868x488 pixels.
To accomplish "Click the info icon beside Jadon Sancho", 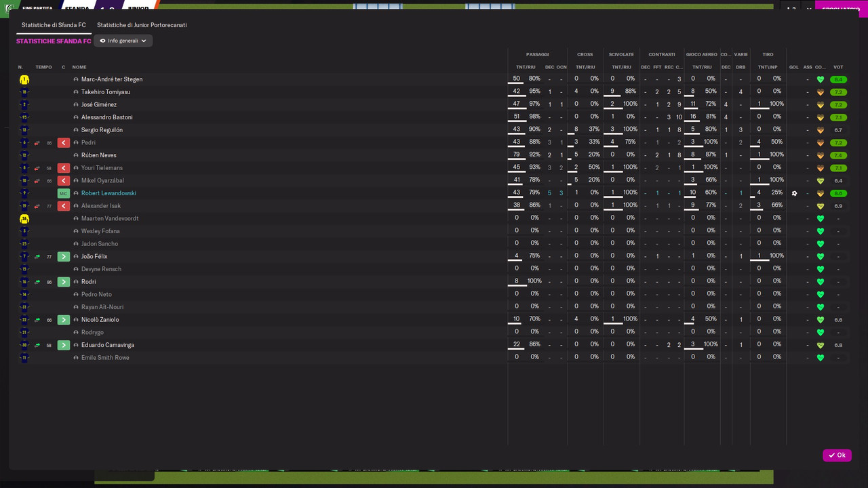I will (x=76, y=244).
